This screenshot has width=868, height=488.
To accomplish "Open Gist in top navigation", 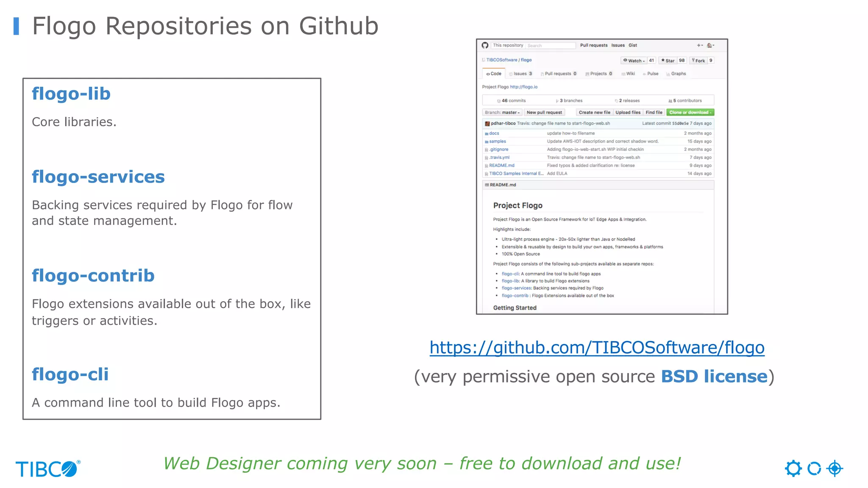I will [633, 45].
